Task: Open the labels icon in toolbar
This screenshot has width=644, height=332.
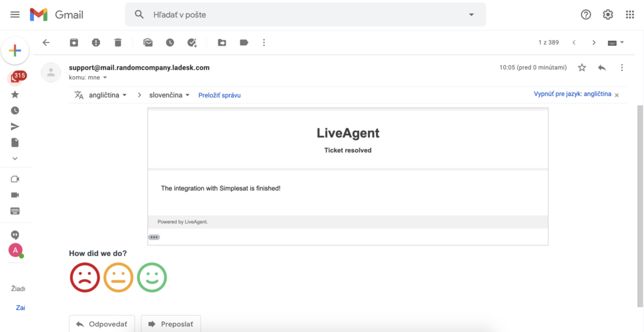Action: (244, 43)
